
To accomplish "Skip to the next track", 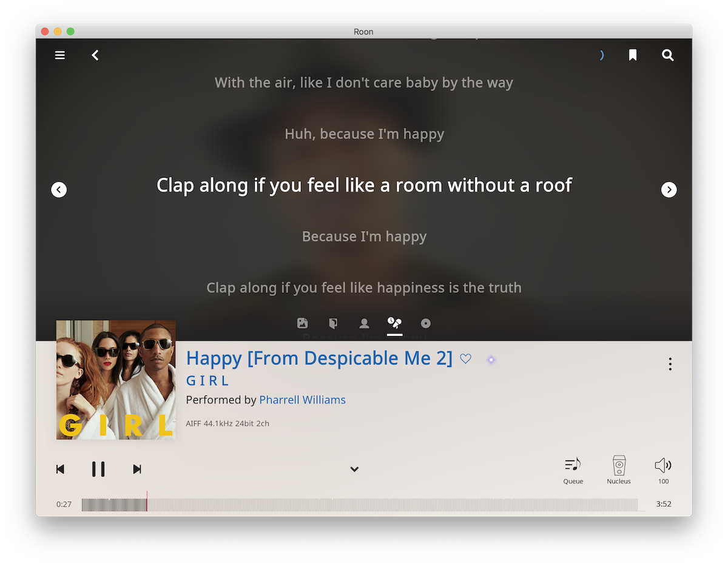I will click(137, 469).
